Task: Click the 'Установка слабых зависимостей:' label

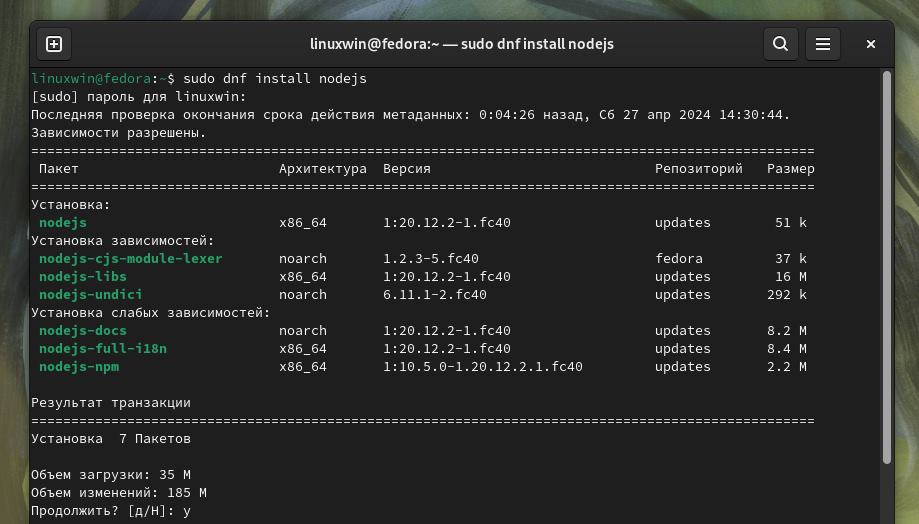Action: point(151,313)
